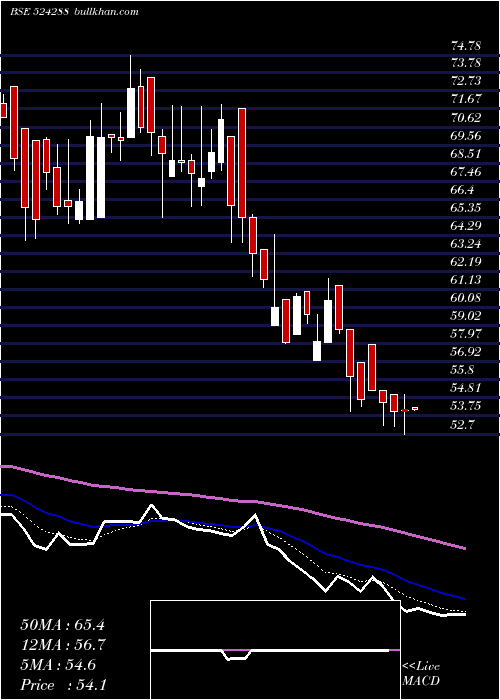500x700 pixels.
Task: Click the 63.24 price axis label
Action: click(x=466, y=244)
